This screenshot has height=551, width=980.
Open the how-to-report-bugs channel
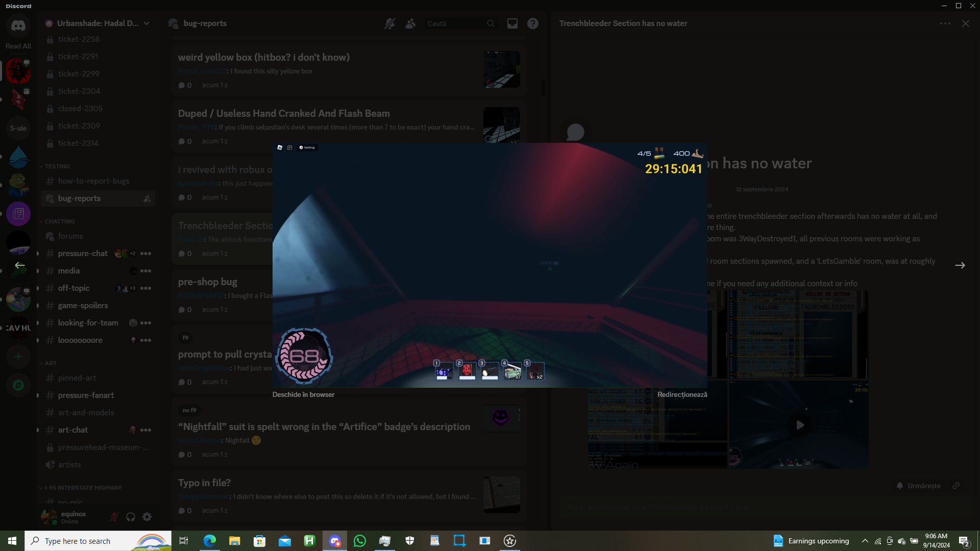pos(93,181)
